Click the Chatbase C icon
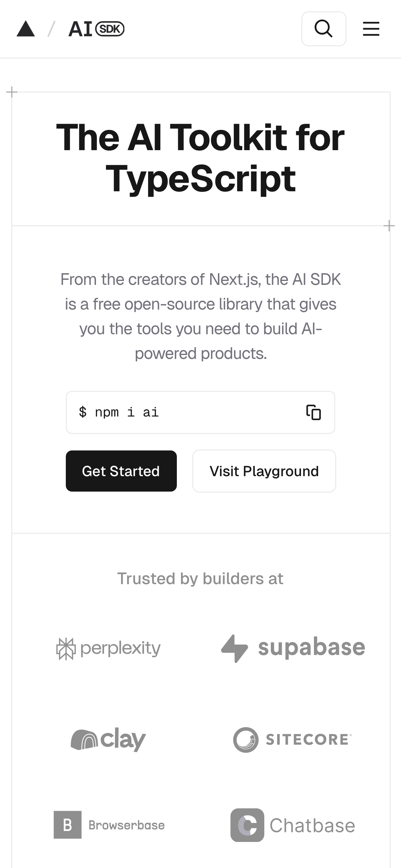 247,825
